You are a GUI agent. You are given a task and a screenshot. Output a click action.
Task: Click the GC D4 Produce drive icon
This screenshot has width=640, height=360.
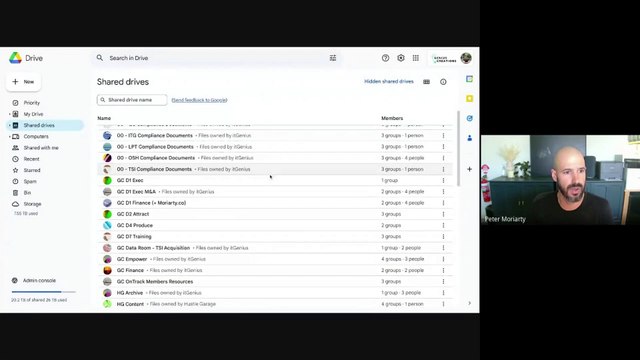107,225
